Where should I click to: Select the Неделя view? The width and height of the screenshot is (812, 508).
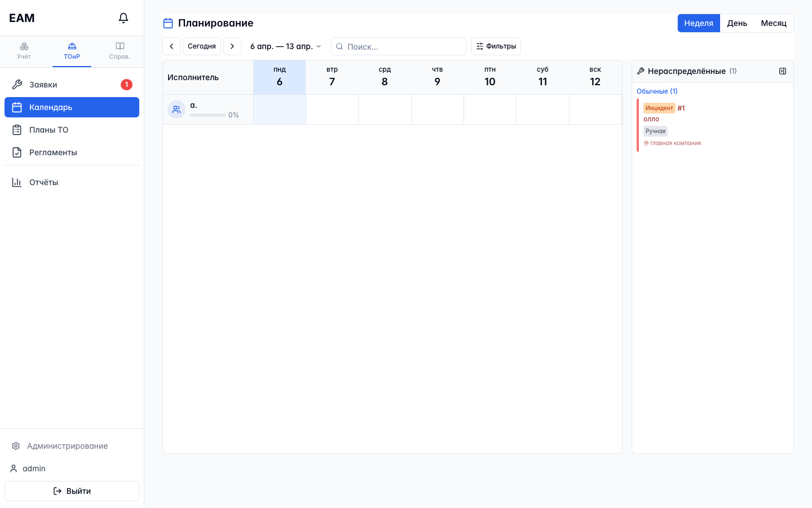[x=699, y=23]
